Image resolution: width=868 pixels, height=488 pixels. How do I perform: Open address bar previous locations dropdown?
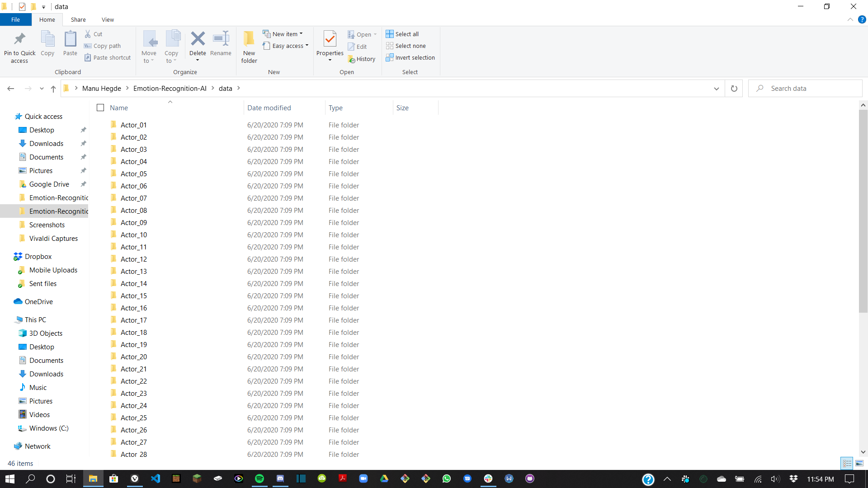716,89
